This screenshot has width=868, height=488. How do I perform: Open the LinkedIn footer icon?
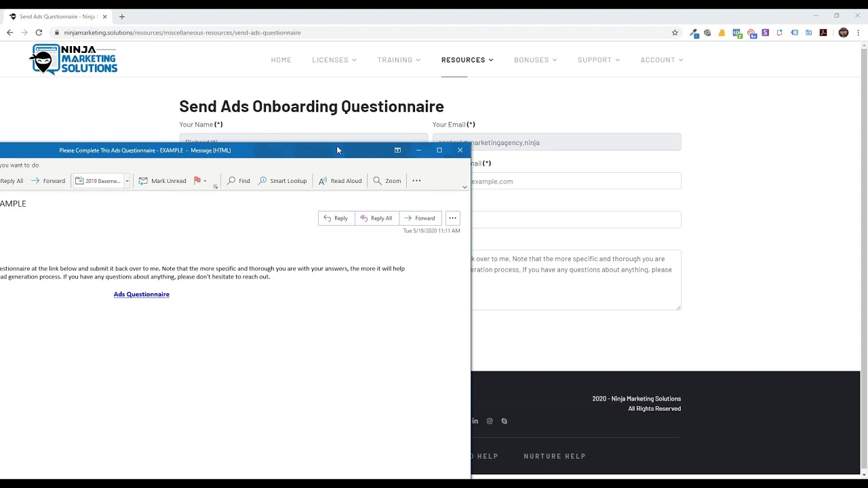click(x=475, y=421)
